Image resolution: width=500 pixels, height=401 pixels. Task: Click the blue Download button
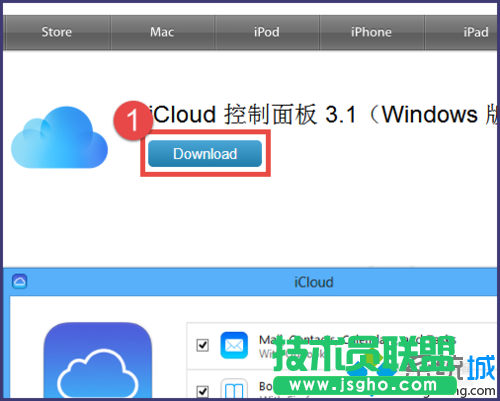[205, 154]
